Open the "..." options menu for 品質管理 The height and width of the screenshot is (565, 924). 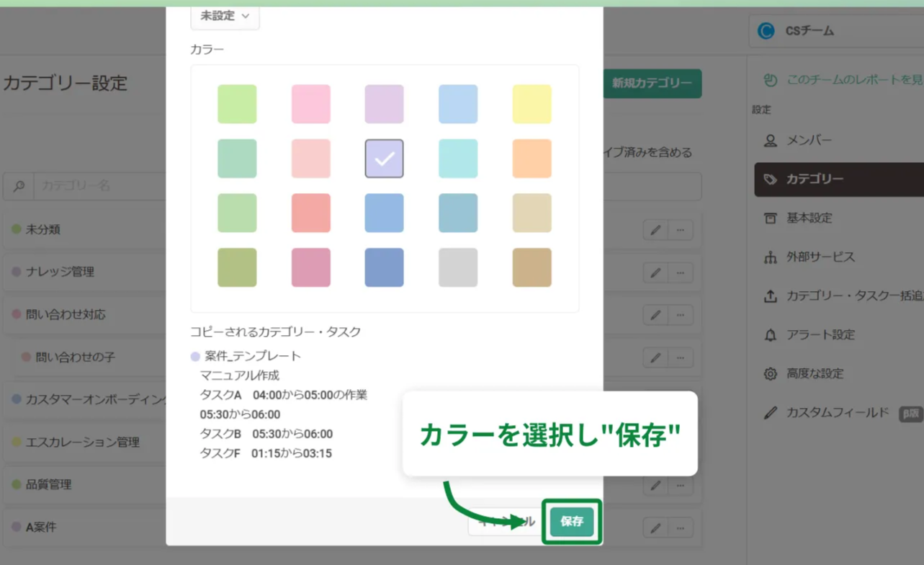tap(682, 484)
